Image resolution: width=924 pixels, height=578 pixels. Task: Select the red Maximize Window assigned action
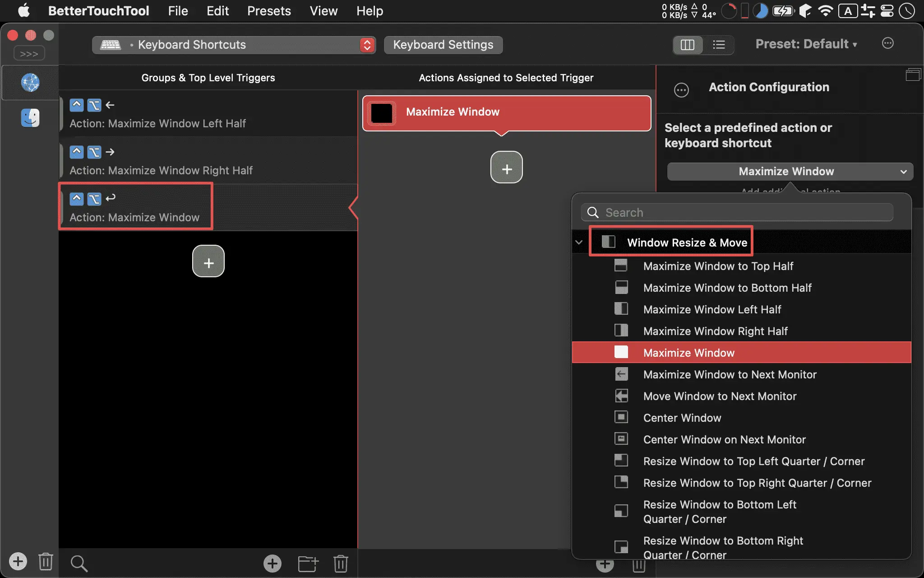507,113
